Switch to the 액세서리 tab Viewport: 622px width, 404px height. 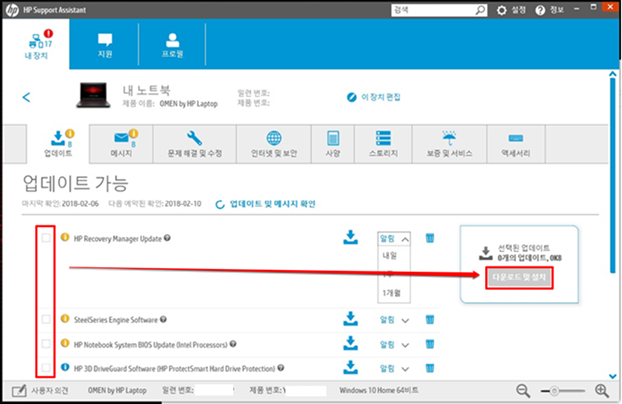[516, 144]
